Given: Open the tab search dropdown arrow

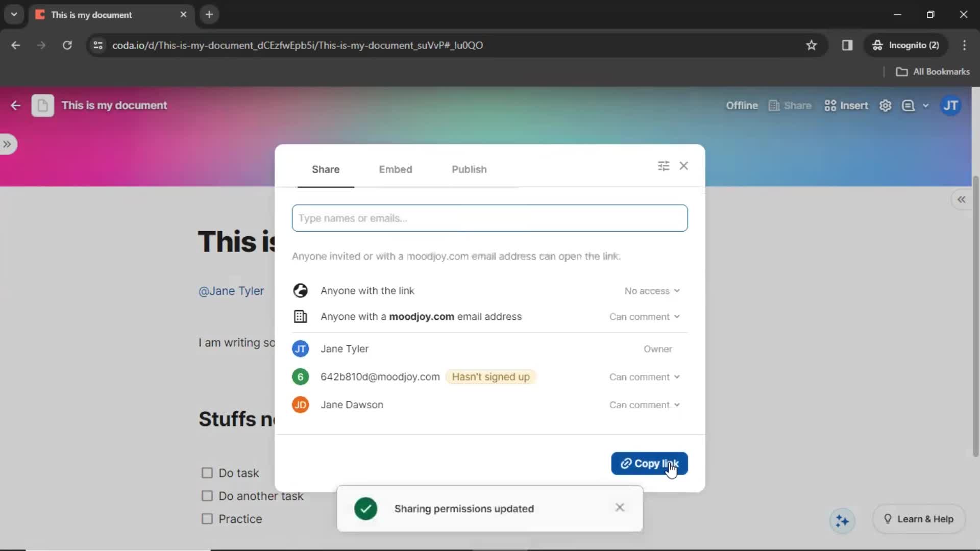Looking at the screenshot, I should [x=14, y=15].
